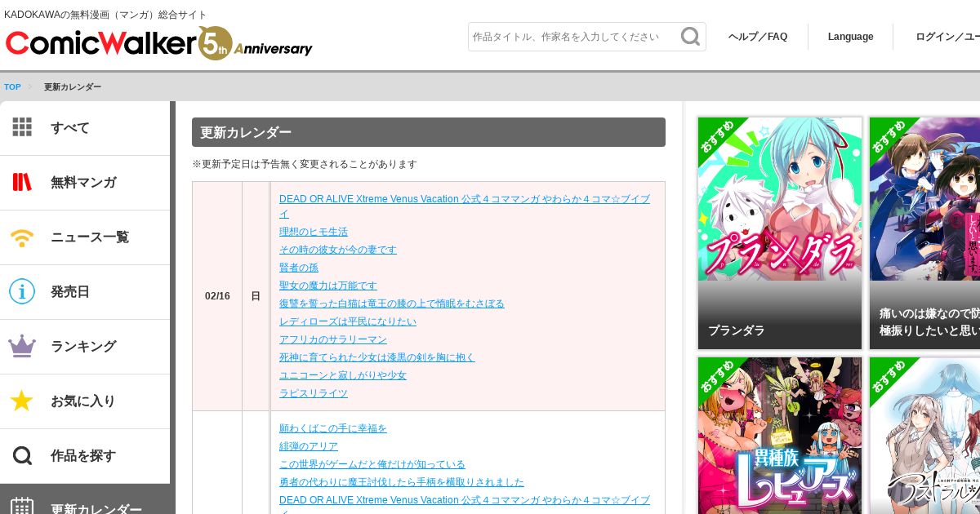This screenshot has height=514, width=980.
Task: Open 願わくばこの手に幸福を link
Action: point(333,428)
